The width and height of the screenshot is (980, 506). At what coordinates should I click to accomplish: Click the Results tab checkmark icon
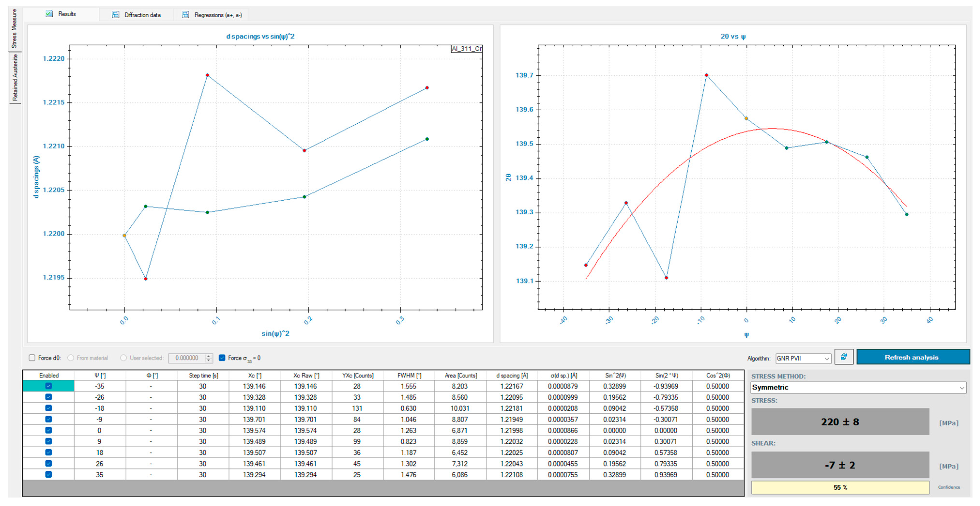49,14
